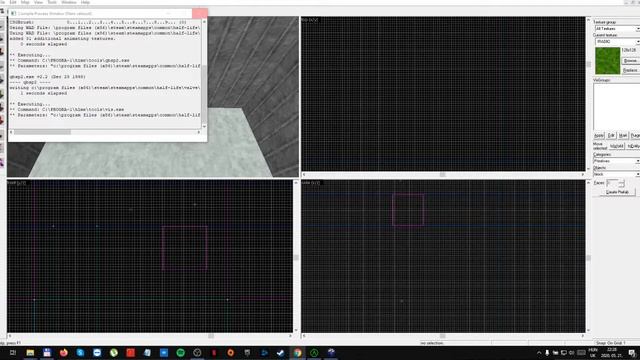Click the compile log scroll-right arrow
Image resolution: width=640 pixels, height=360 pixels.
(x=199, y=132)
